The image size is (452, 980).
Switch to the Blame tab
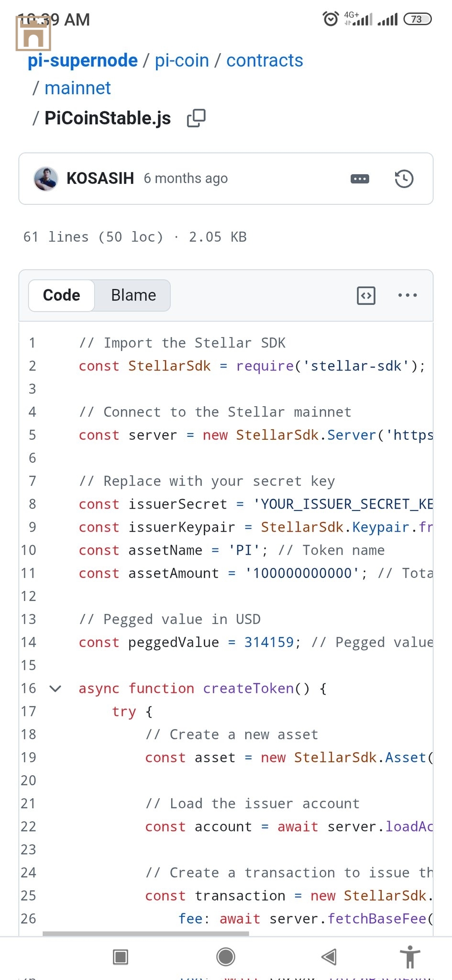pyautogui.click(x=133, y=295)
